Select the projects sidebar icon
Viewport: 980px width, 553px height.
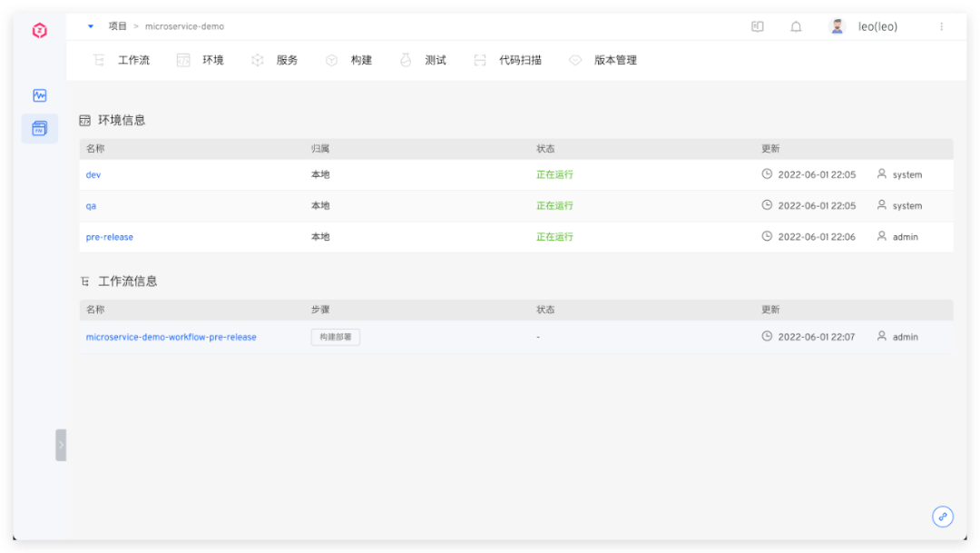click(39, 129)
